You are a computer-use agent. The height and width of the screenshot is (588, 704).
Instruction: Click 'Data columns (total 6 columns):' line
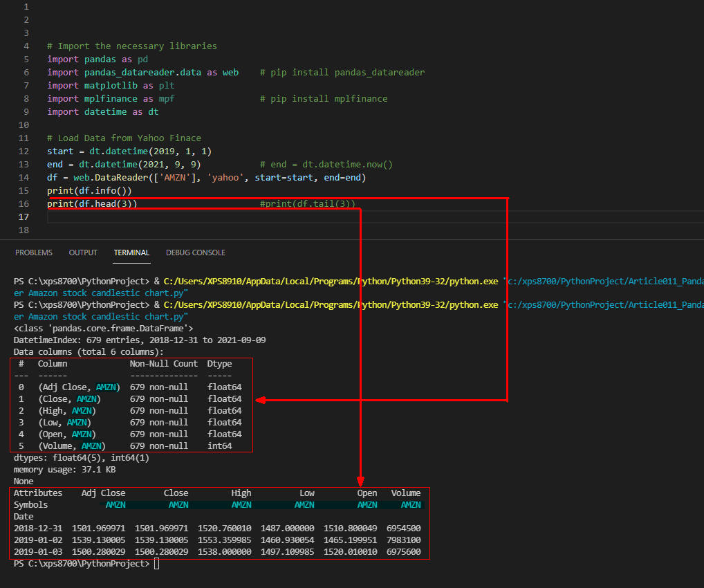[89, 351]
